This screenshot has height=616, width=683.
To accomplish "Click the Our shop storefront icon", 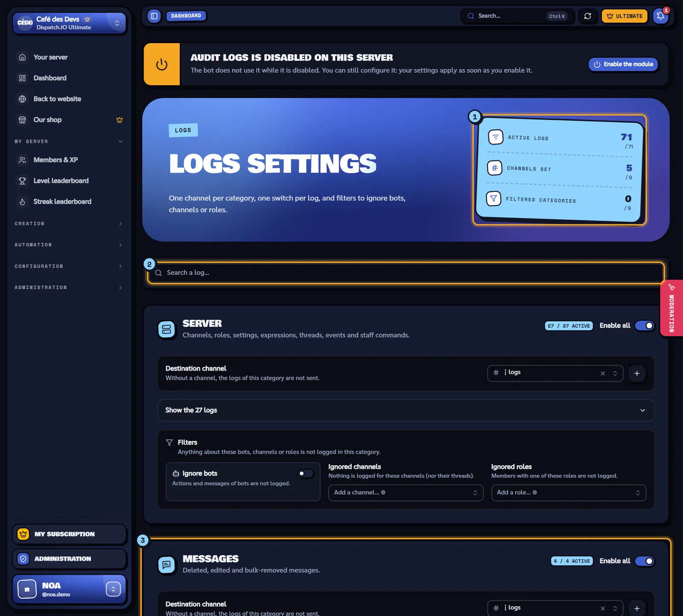I will coord(23,120).
